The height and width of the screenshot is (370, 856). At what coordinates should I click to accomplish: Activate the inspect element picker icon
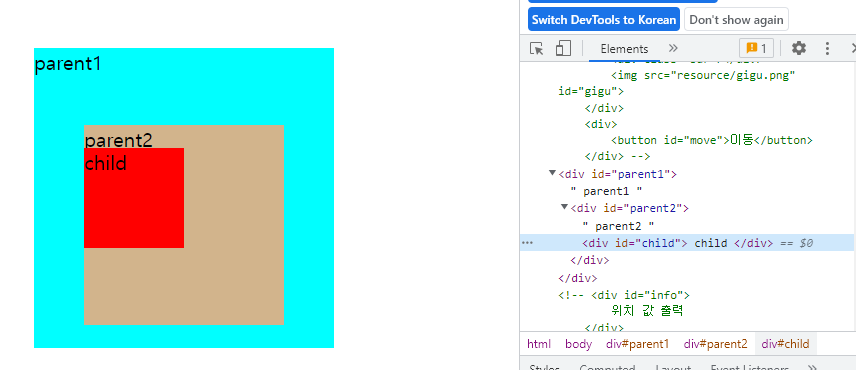point(537,49)
